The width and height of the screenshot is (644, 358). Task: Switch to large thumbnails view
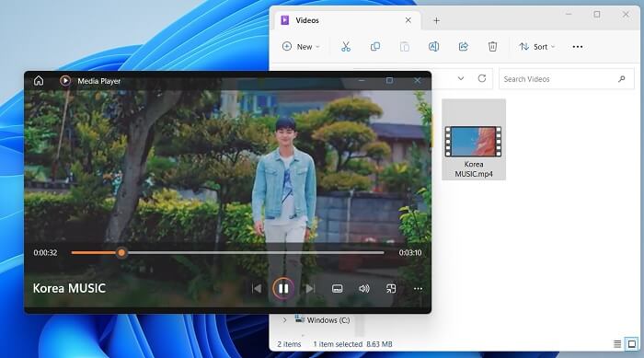[x=632, y=344]
